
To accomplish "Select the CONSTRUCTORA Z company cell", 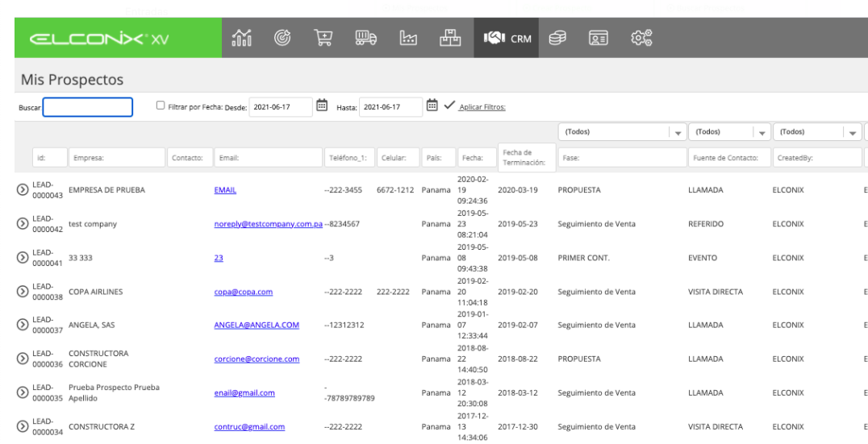I will pyautogui.click(x=102, y=426).
